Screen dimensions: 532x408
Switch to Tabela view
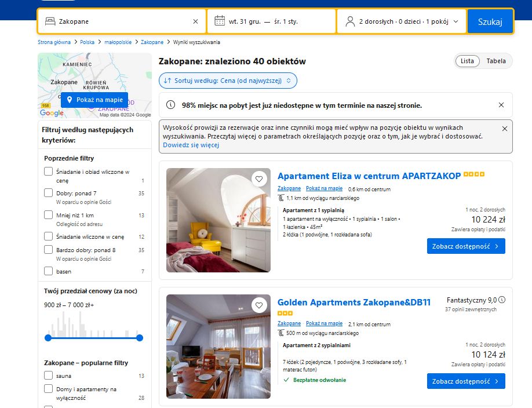click(x=495, y=61)
